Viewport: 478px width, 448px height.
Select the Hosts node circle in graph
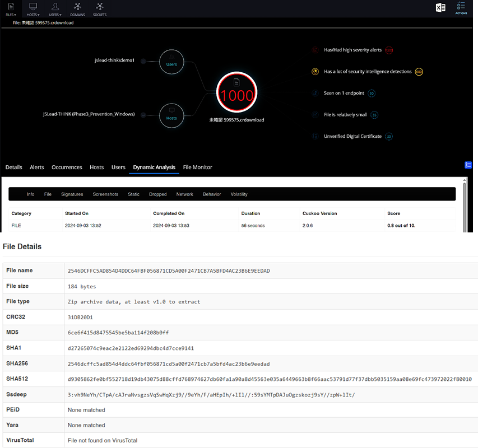tap(171, 116)
